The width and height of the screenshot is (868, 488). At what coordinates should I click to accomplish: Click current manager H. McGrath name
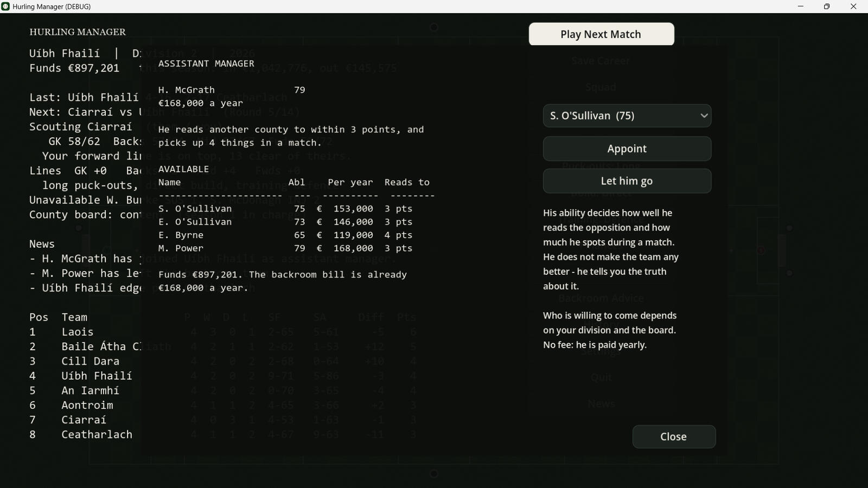click(x=187, y=90)
